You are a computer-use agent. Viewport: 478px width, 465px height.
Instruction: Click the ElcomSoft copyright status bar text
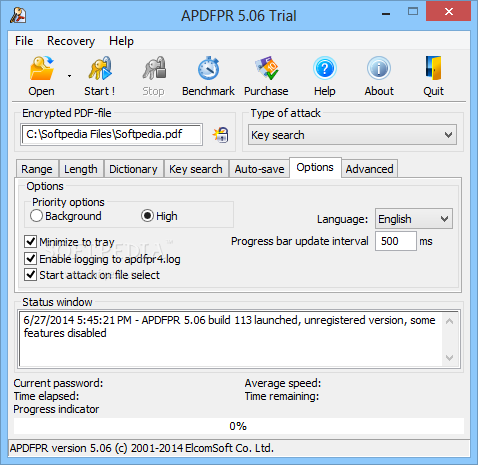[142, 448]
